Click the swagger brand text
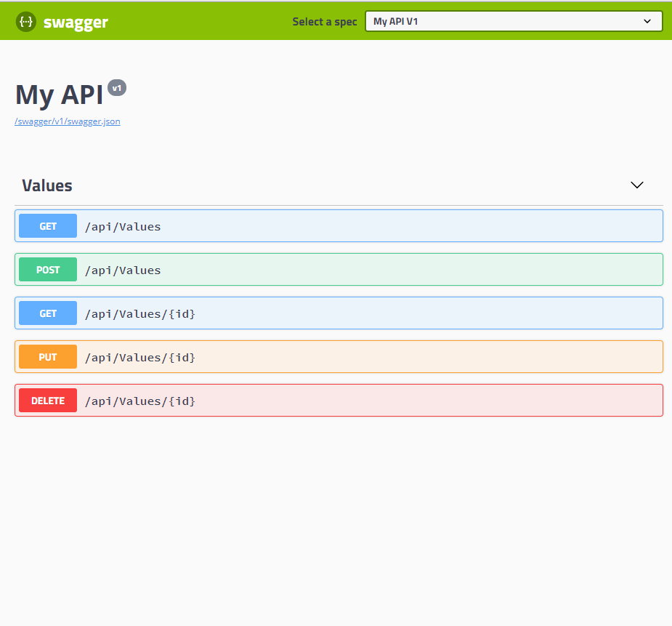 [76, 23]
